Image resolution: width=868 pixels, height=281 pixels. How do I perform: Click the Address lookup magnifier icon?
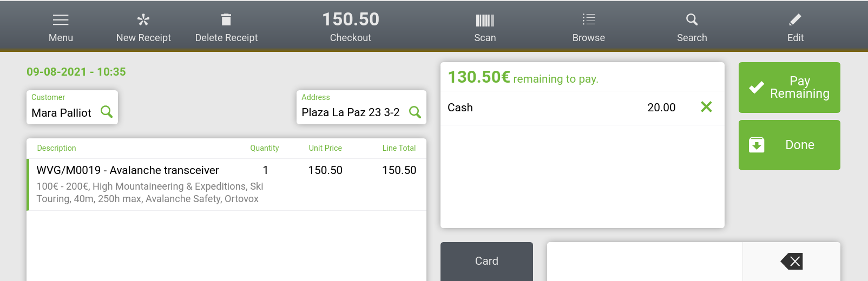pyautogui.click(x=415, y=112)
